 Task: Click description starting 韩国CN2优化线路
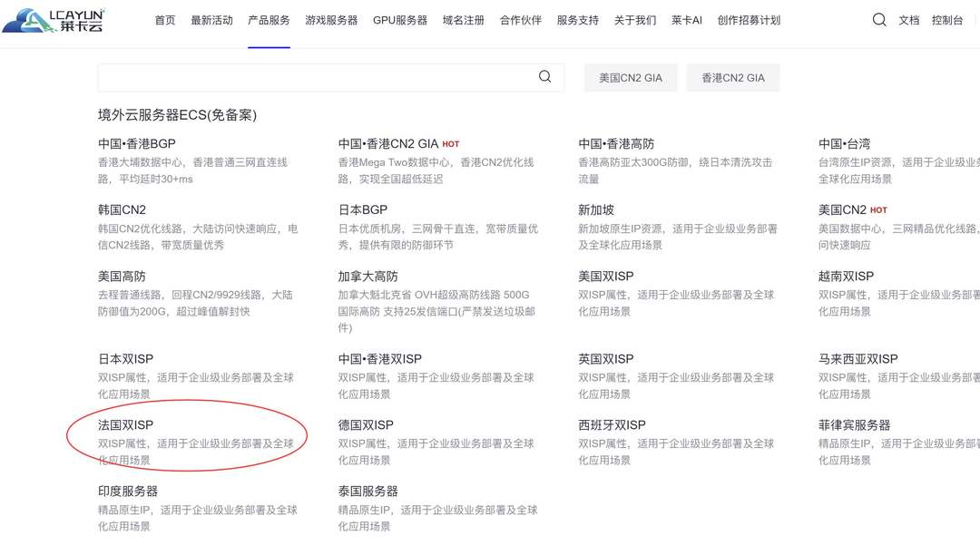click(x=198, y=237)
